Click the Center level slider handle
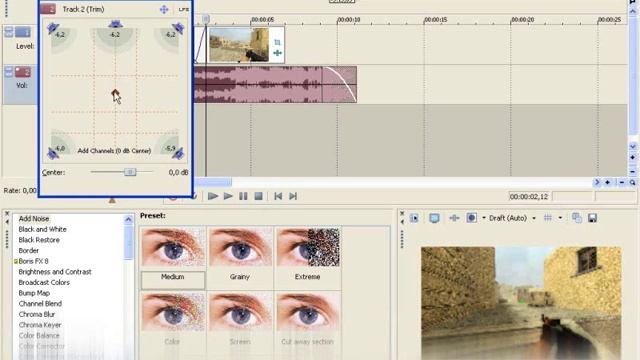This screenshot has height=360, width=640. (x=130, y=172)
